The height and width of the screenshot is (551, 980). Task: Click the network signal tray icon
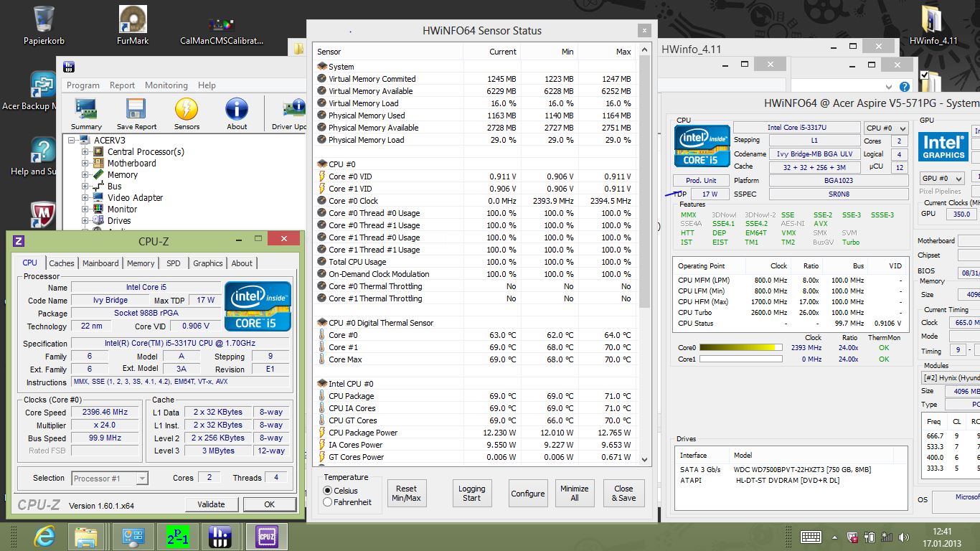tap(887, 537)
